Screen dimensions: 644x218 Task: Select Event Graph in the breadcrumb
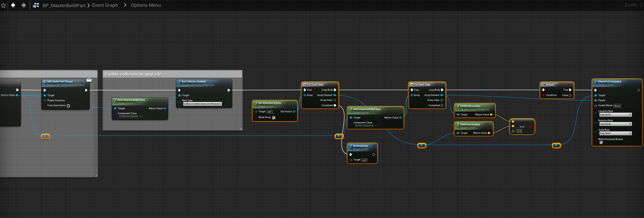(x=105, y=5)
